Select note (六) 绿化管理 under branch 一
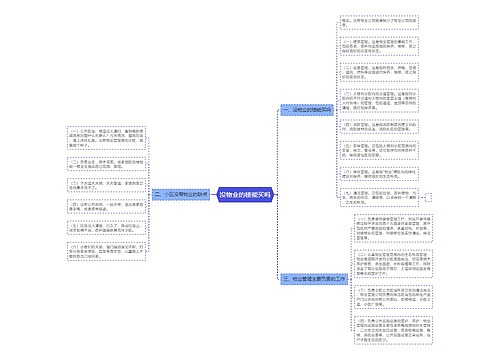This screenshot has height=360, width=500. pyautogui.click(x=379, y=174)
